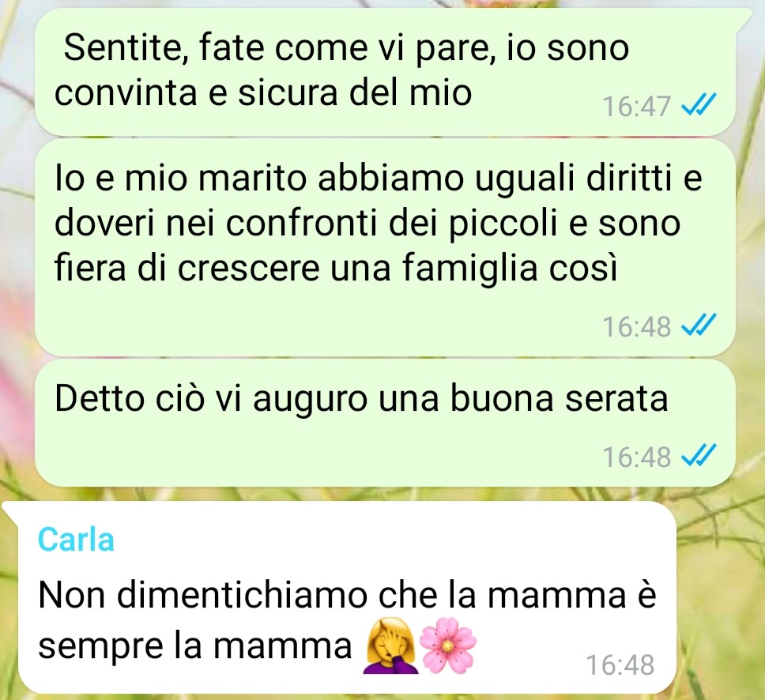The width and height of the screenshot is (765, 700).
Task: Tap the pink flower emoji
Action: 448,645
